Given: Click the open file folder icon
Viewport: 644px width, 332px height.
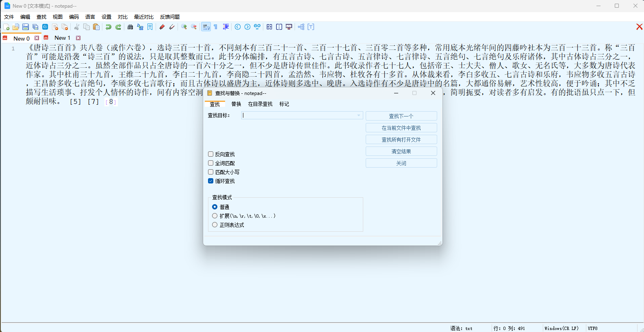Looking at the screenshot, I should 16,27.
